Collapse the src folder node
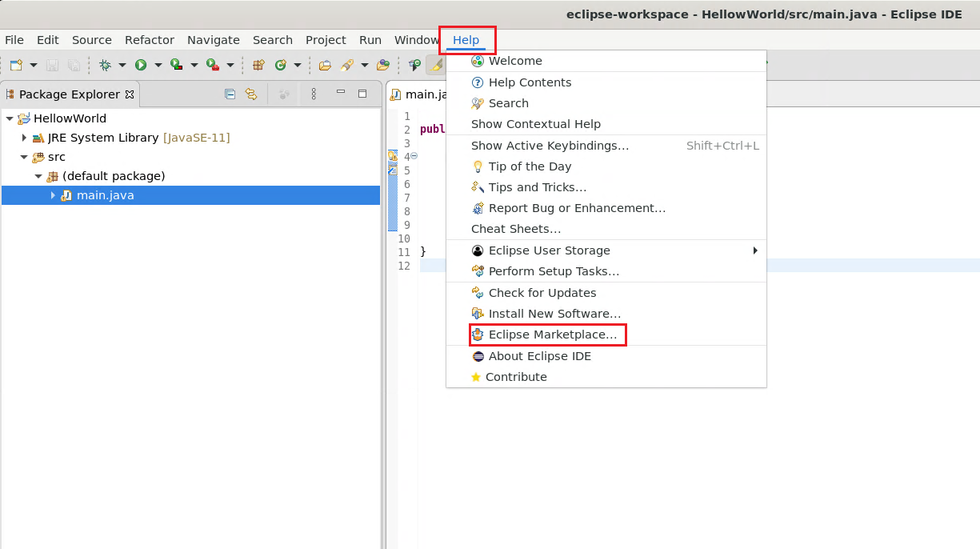 (x=24, y=157)
